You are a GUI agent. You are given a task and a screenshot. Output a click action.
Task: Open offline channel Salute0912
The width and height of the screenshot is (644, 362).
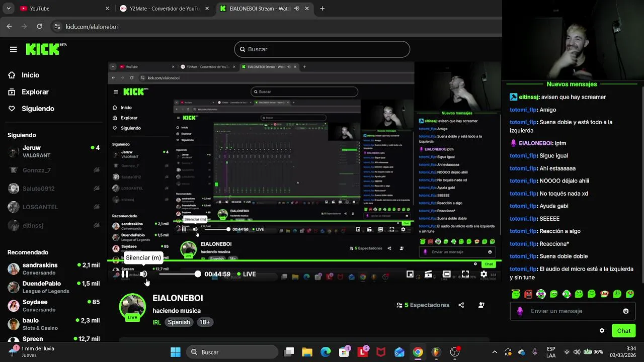pyautogui.click(x=53, y=189)
